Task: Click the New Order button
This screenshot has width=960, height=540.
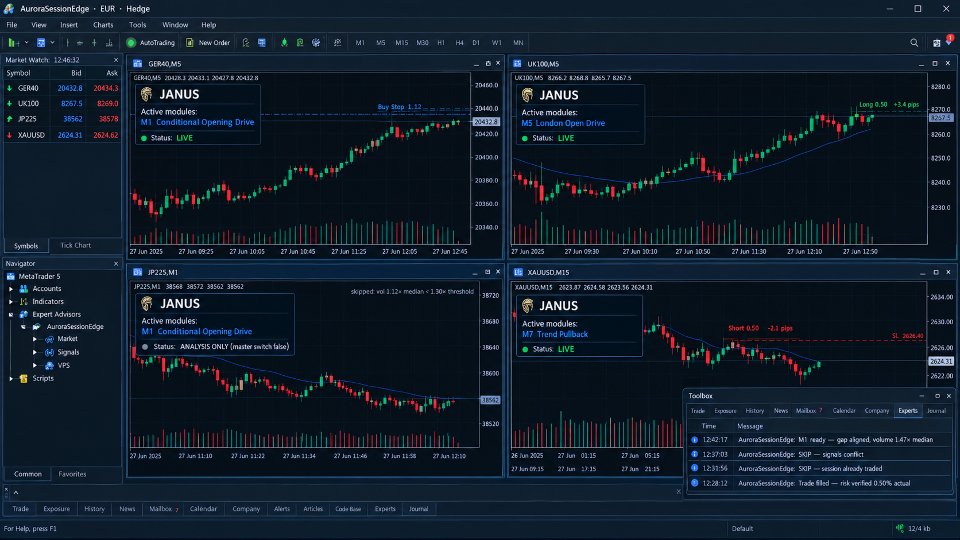Action: click(x=208, y=43)
